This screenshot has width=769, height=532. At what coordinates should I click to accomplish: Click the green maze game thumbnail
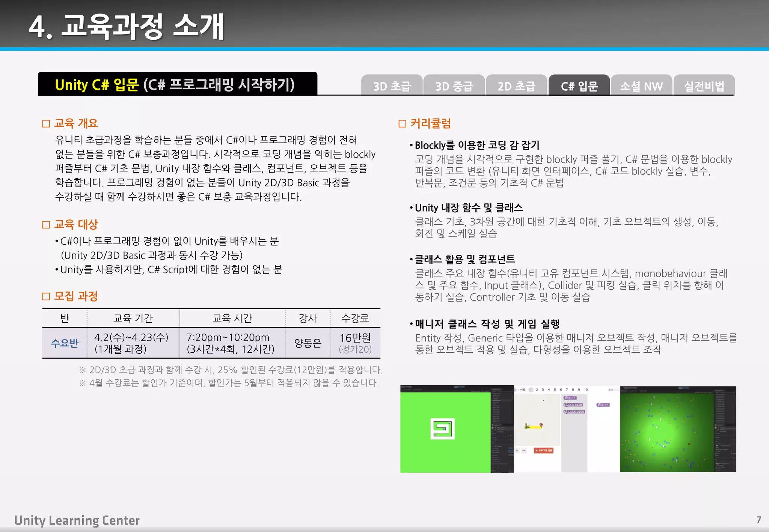(x=457, y=429)
